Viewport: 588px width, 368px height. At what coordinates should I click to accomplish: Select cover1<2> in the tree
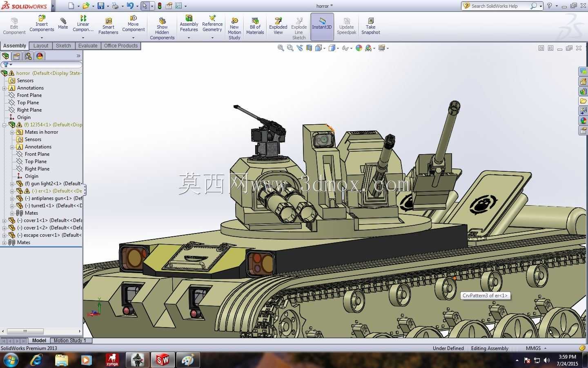50,228
